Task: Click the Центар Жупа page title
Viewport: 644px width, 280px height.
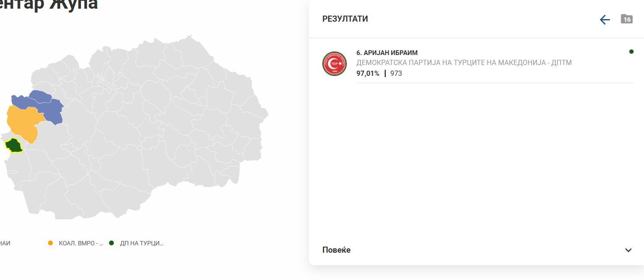Action: click(x=48, y=4)
